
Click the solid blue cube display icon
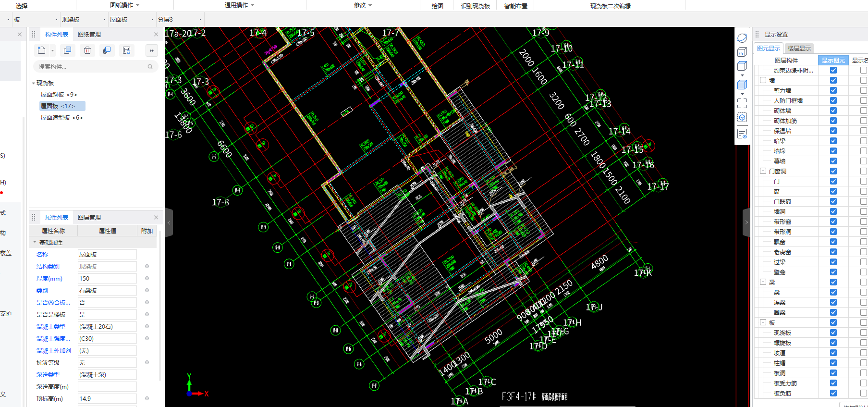tap(742, 85)
